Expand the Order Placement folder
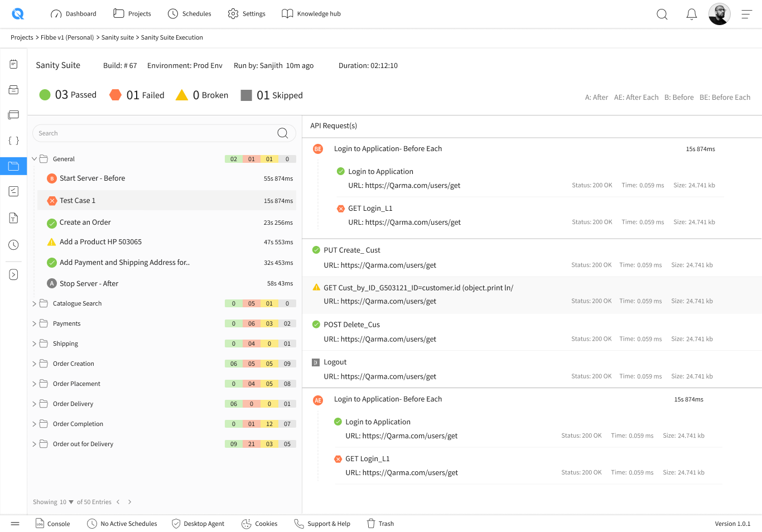 34,384
